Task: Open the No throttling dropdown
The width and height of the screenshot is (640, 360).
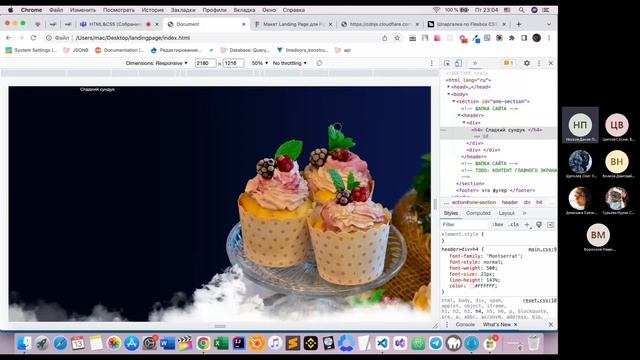Action: click(x=290, y=63)
